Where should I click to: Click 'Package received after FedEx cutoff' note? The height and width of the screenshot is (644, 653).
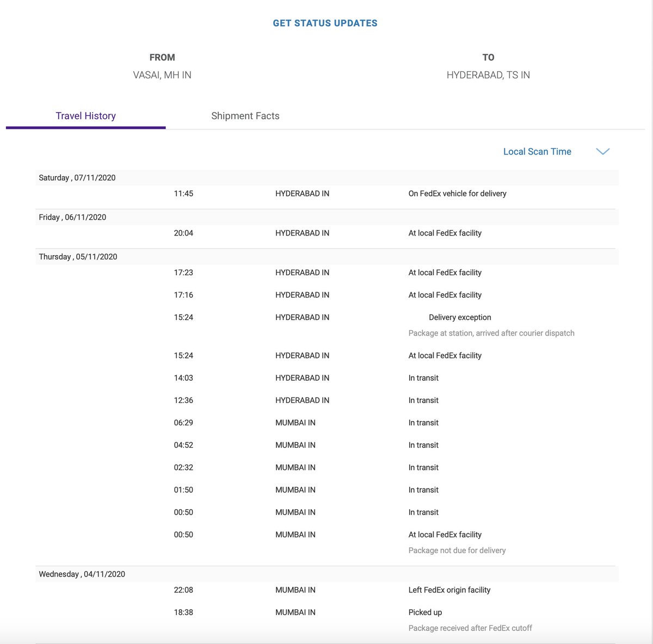point(470,628)
